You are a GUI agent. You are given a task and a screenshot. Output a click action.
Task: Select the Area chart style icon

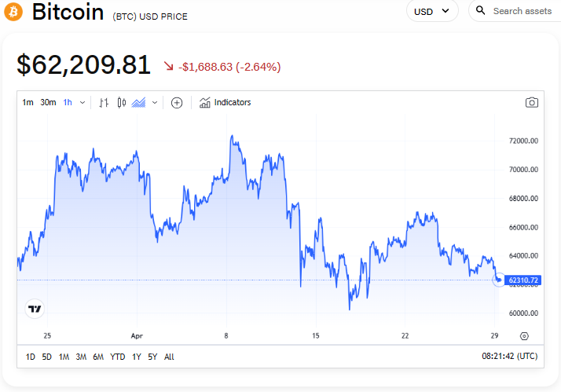[x=139, y=102]
